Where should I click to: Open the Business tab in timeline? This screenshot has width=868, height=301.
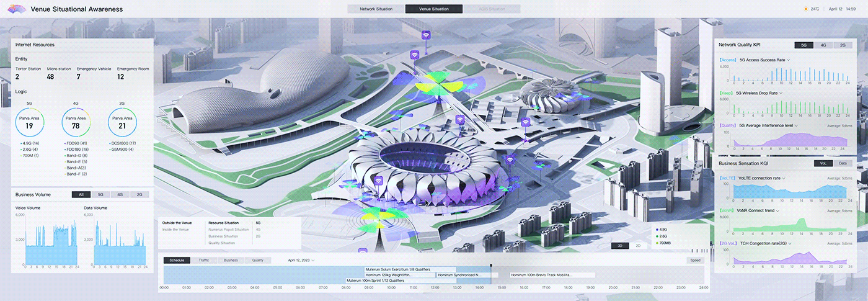(231, 261)
